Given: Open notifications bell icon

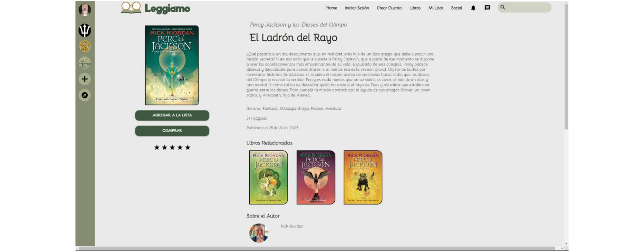Looking at the screenshot, I should 473,8.
